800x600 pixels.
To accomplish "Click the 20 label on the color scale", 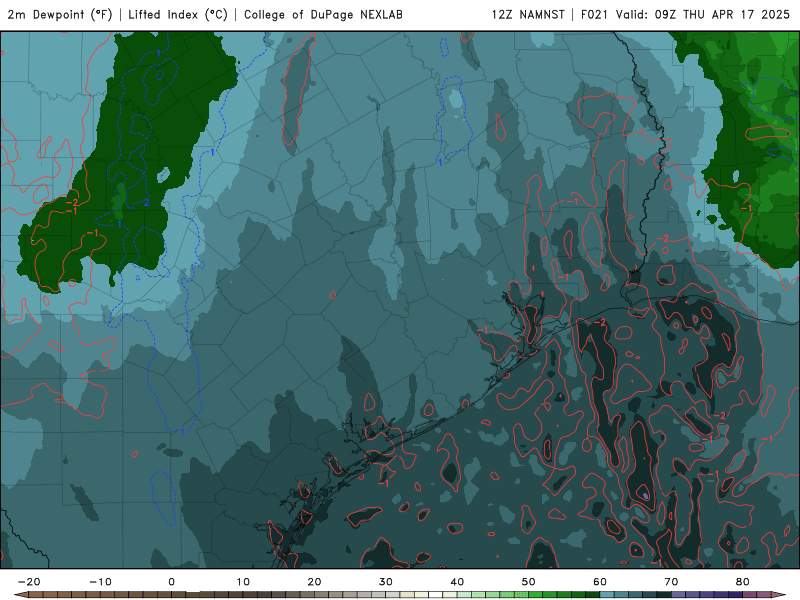I will (314, 582).
